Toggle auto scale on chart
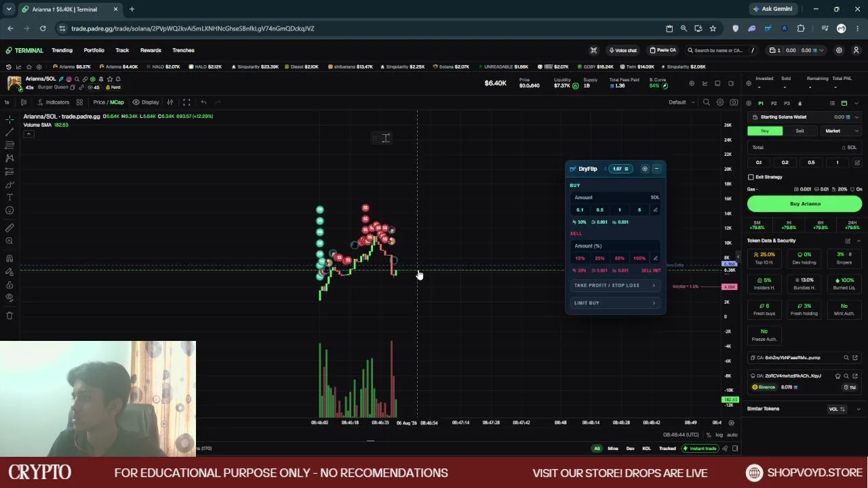868x488 pixels. [732, 434]
